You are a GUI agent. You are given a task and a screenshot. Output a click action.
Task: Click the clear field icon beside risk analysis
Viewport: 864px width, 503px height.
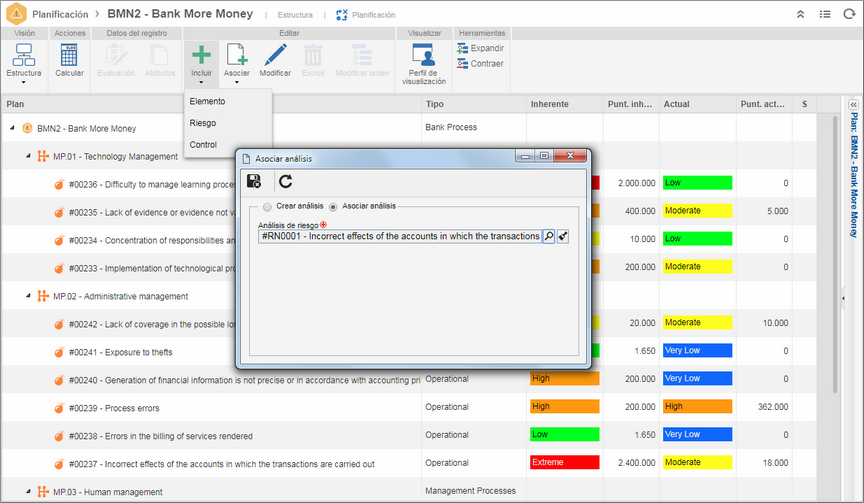(563, 236)
